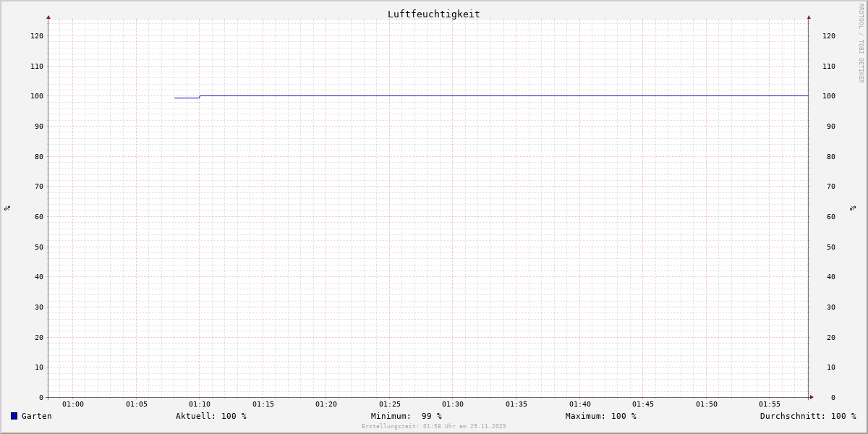This screenshot has height=434, width=868.
Task: Click the 100 label on the left axis
Action: (37, 96)
